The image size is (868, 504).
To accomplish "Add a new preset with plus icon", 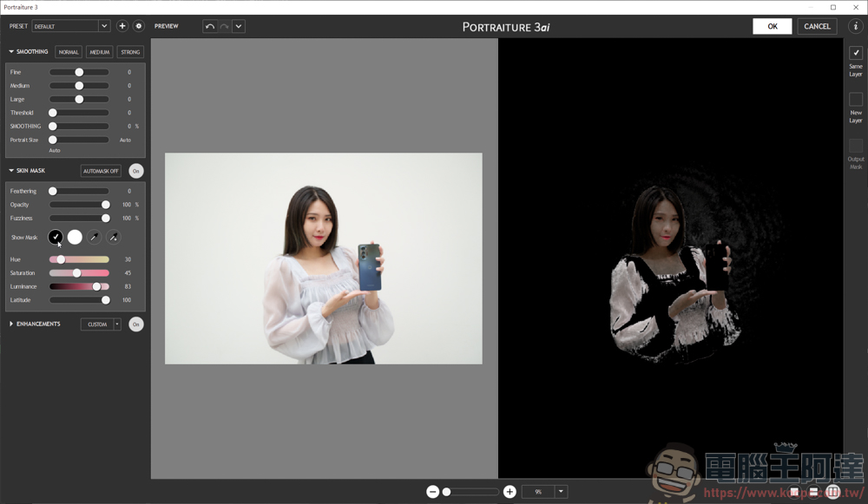I will click(122, 26).
